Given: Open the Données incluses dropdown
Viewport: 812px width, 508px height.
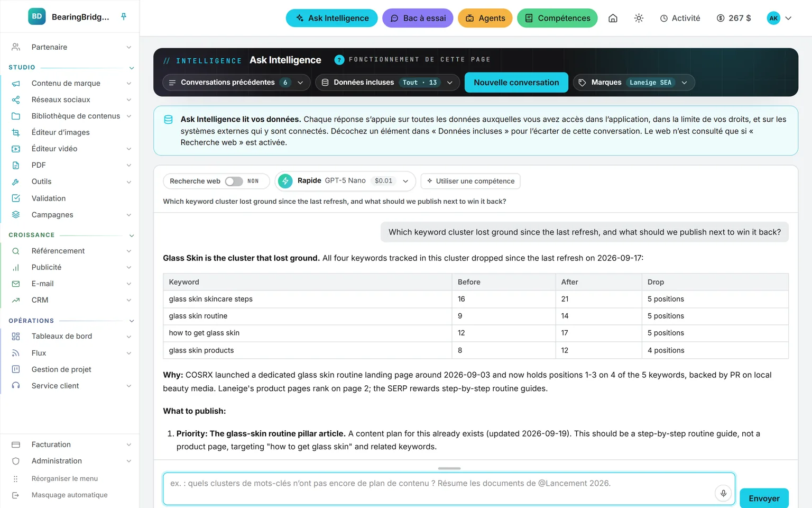Looking at the screenshot, I should point(387,83).
